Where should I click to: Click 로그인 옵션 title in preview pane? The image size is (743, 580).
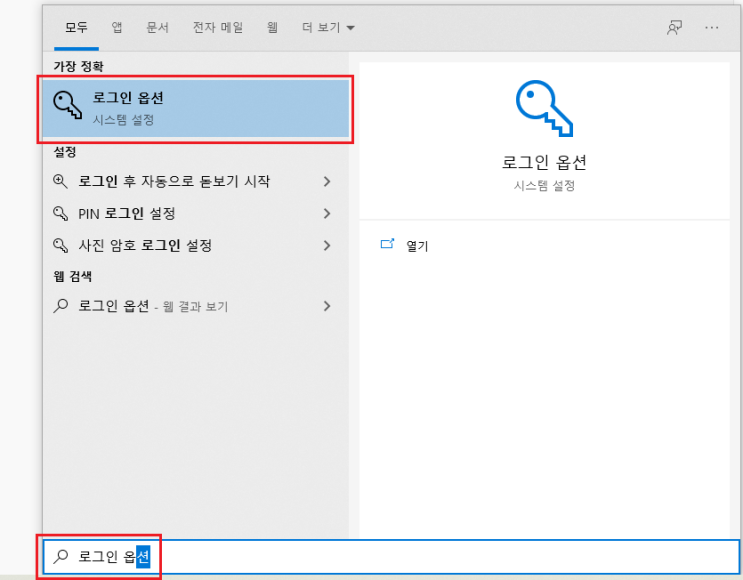click(544, 163)
